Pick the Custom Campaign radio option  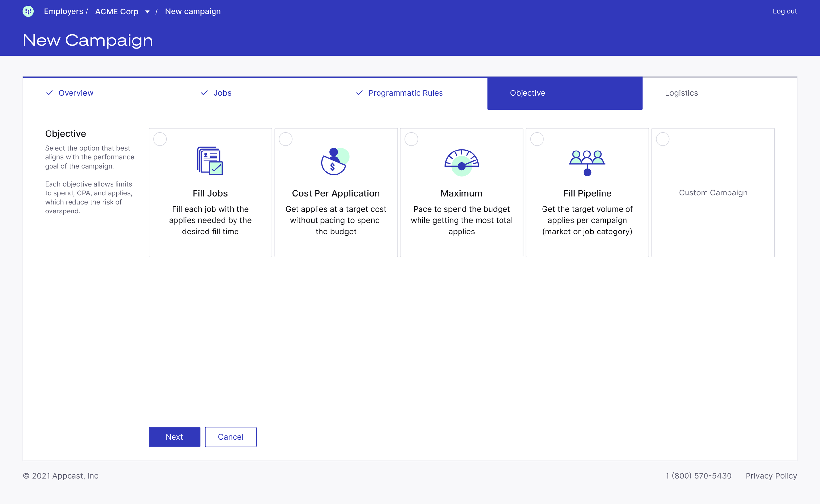[663, 139]
